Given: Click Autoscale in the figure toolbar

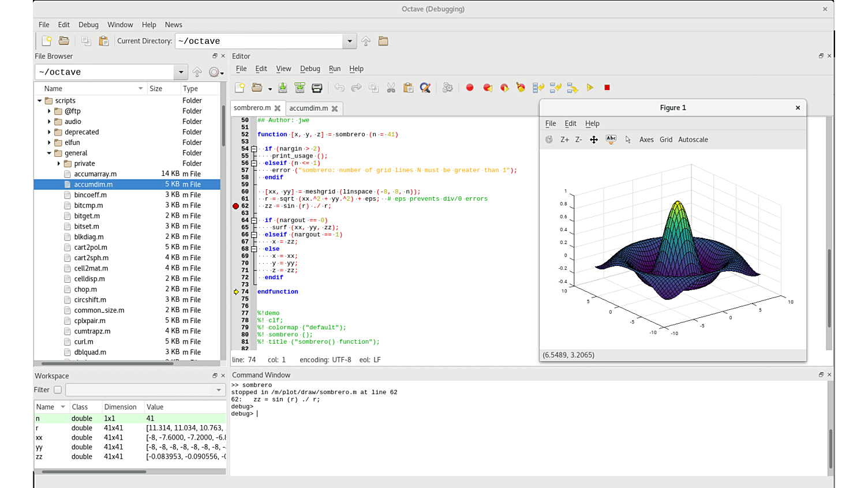Looking at the screenshot, I should pos(693,140).
